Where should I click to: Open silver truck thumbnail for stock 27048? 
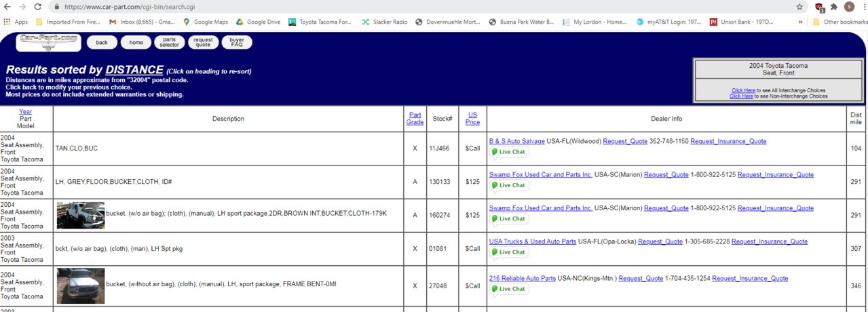[x=81, y=286]
